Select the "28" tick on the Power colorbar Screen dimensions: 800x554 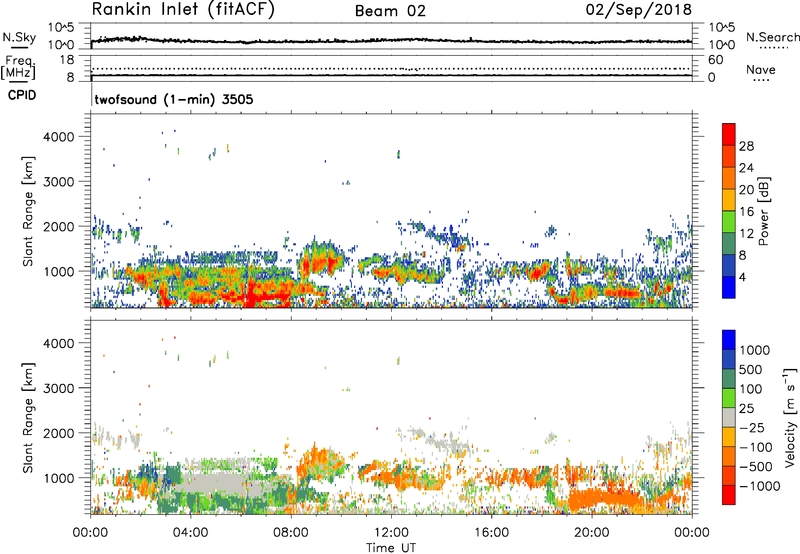tap(746, 146)
